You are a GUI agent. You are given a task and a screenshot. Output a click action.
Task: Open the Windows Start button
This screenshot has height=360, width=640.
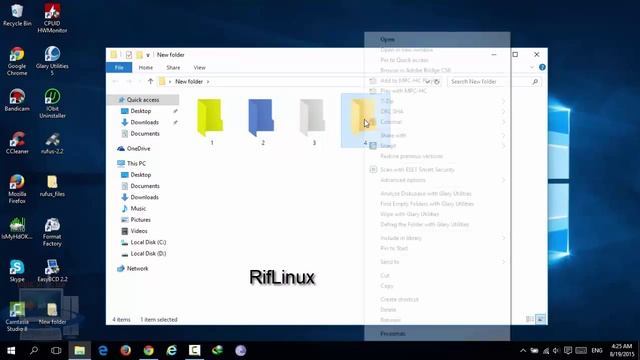pyautogui.click(x=11, y=351)
